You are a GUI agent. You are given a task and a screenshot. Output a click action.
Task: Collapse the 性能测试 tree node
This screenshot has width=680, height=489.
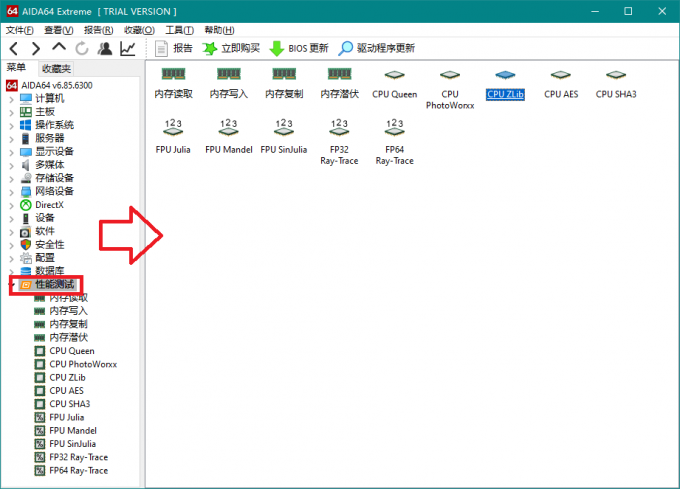(12, 284)
